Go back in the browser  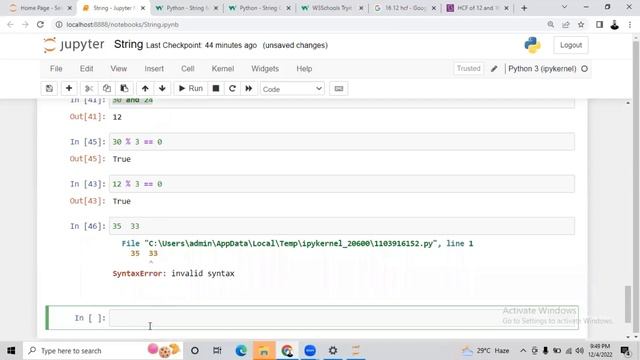point(10,24)
